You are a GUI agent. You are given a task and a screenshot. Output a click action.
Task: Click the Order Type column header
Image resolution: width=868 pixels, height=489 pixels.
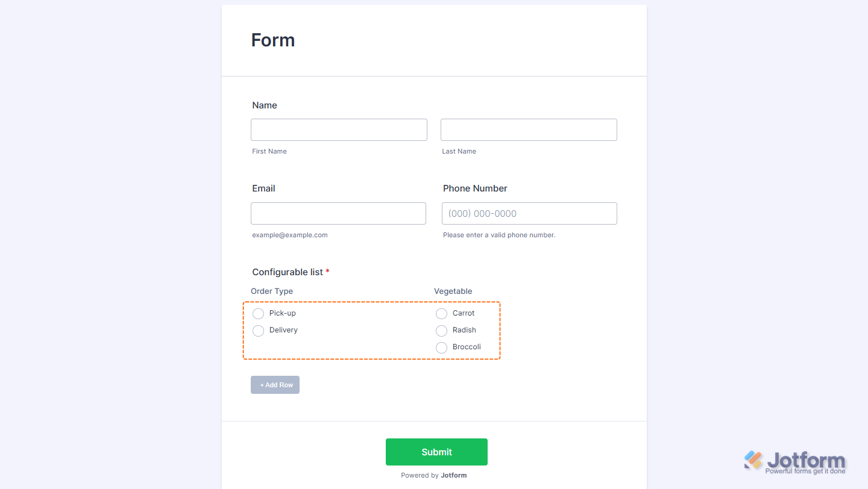tap(272, 291)
